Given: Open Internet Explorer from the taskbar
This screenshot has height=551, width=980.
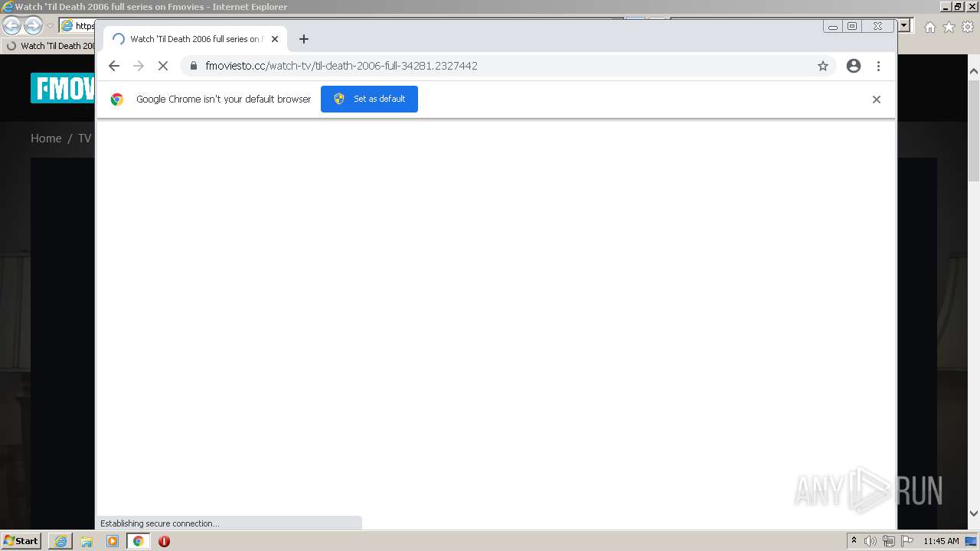Looking at the screenshot, I should click(60, 541).
